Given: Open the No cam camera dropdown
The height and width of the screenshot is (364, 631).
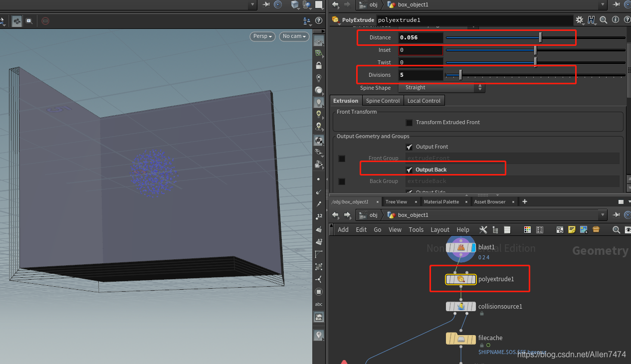Looking at the screenshot, I should click(294, 36).
